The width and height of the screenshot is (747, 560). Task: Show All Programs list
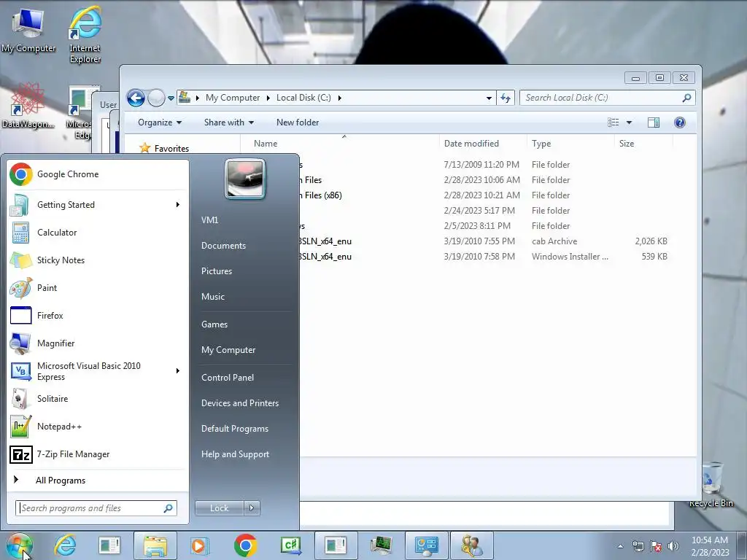point(98,480)
